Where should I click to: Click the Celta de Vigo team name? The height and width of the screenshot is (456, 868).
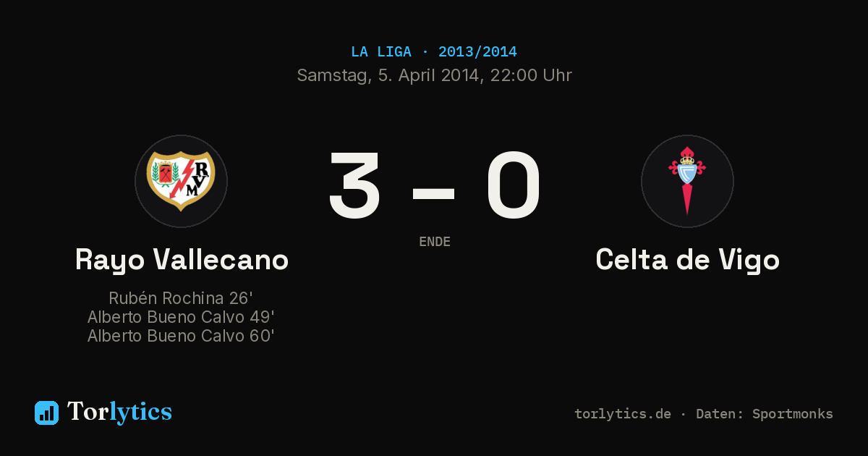(x=687, y=260)
